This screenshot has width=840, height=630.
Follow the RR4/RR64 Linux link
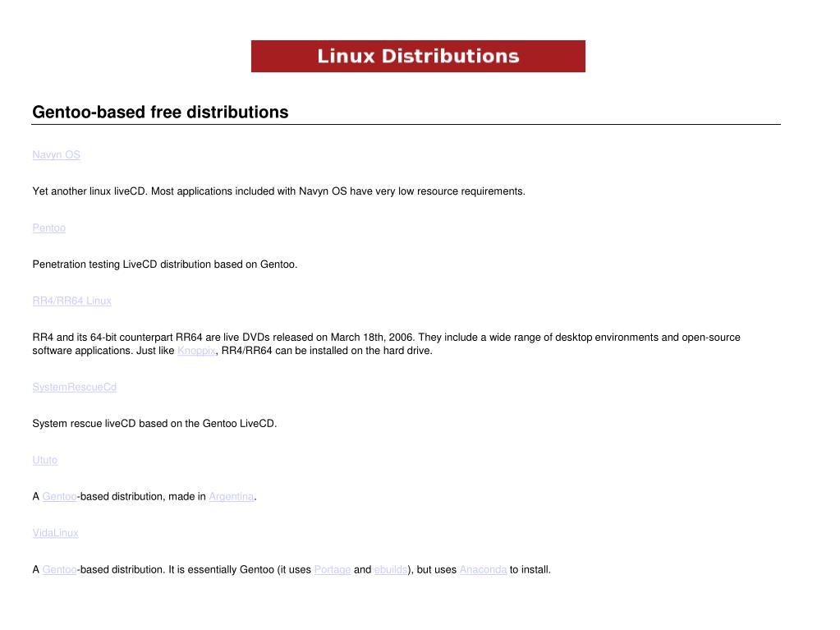pyautogui.click(x=71, y=301)
